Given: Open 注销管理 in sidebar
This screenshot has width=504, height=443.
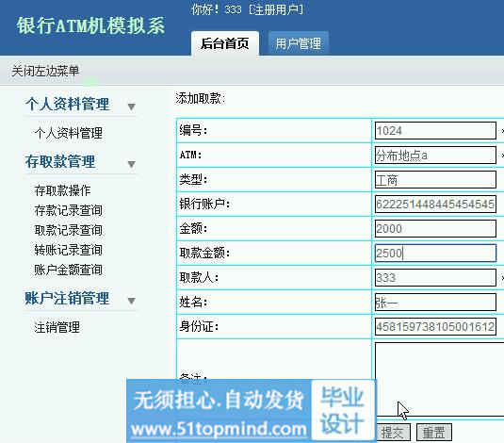Looking at the screenshot, I should click(x=57, y=327).
